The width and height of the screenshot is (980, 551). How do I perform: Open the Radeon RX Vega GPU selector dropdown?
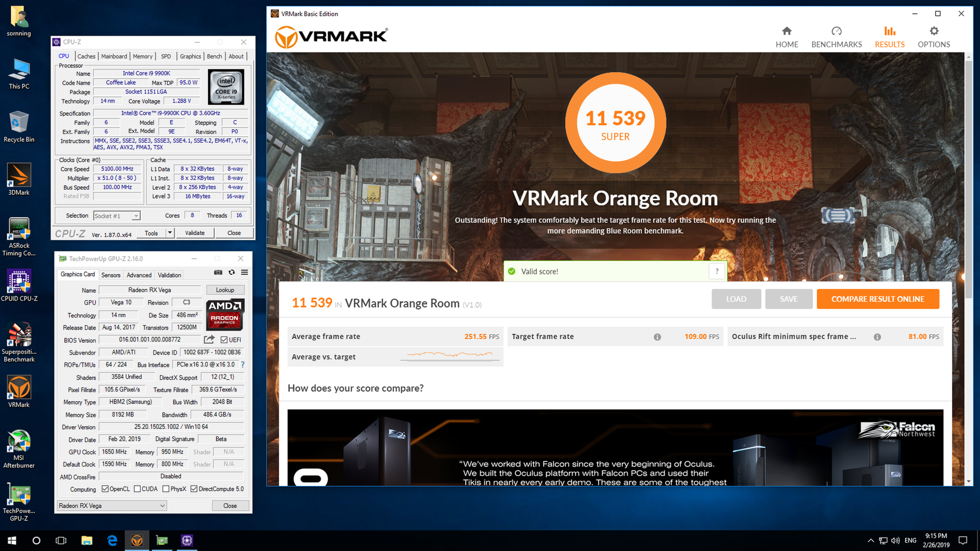point(112,506)
